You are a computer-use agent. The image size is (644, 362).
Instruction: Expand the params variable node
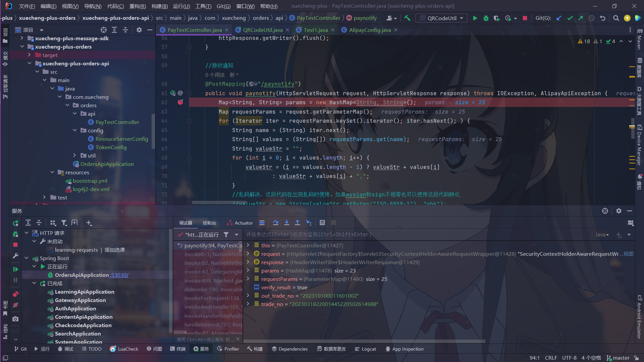248,270
